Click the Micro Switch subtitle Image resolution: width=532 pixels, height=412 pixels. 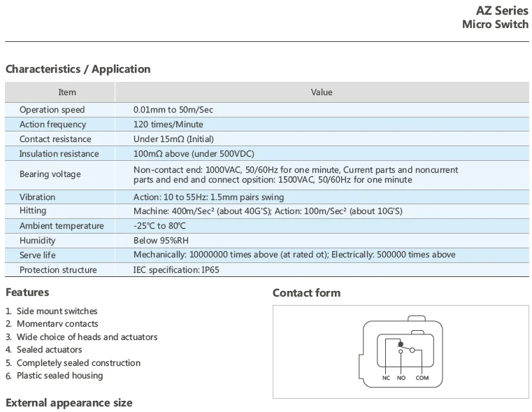[x=495, y=24]
